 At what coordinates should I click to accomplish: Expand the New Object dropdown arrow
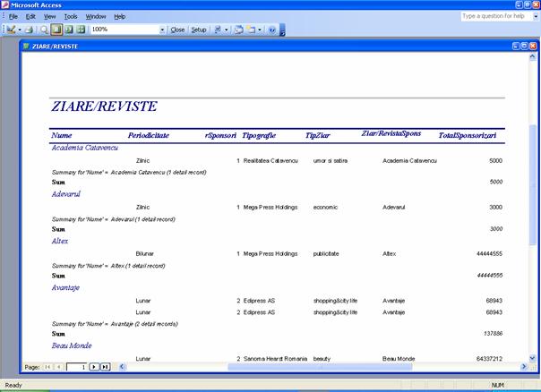pos(262,30)
